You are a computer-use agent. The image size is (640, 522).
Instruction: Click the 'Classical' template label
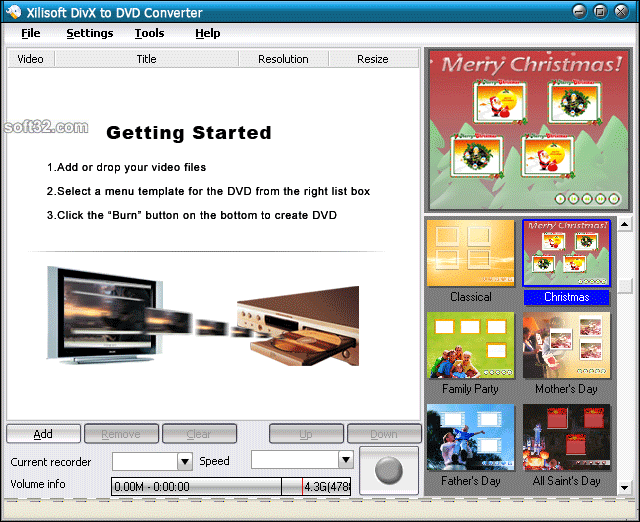pos(471,297)
